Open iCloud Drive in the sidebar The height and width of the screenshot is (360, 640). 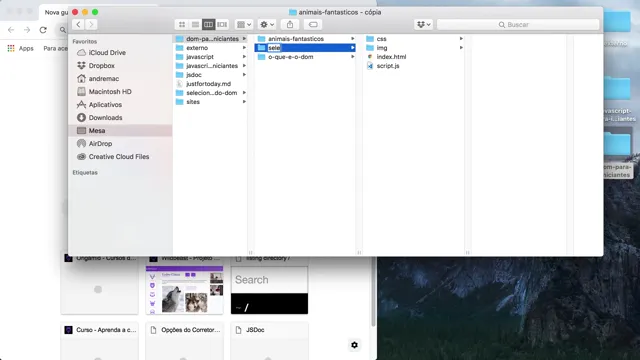107,53
